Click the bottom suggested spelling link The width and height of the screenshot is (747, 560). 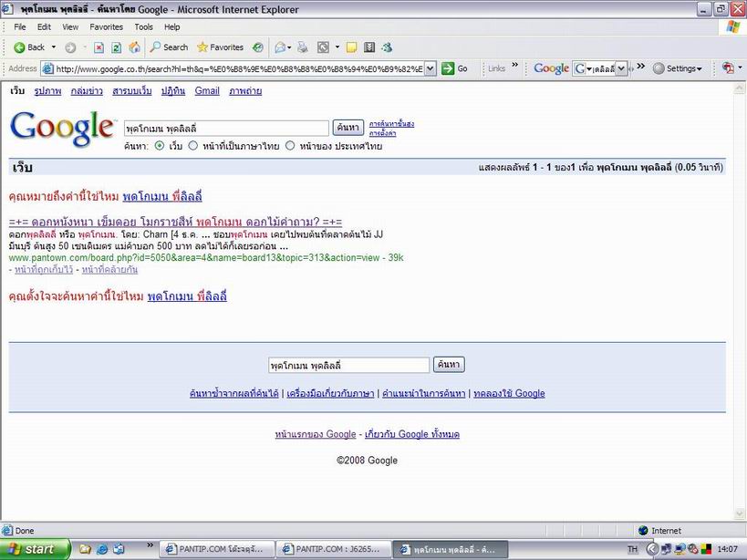coord(187,296)
